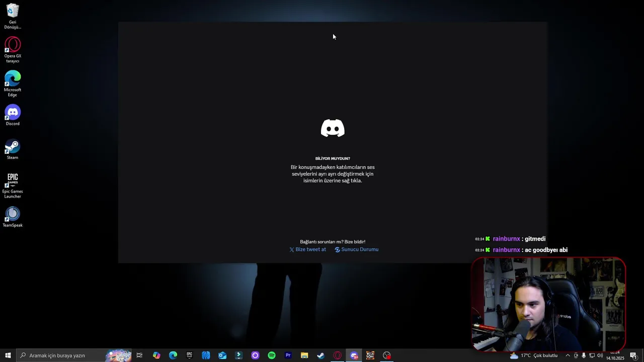644x362 pixels.
Task: Open the notification center icon
Action: pyautogui.click(x=633, y=355)
